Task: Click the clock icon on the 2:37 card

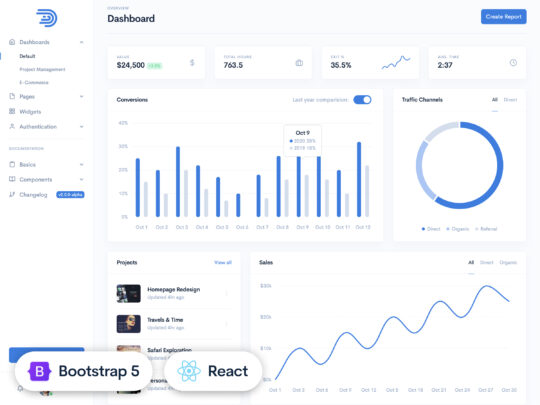Action: pos(513,63)
